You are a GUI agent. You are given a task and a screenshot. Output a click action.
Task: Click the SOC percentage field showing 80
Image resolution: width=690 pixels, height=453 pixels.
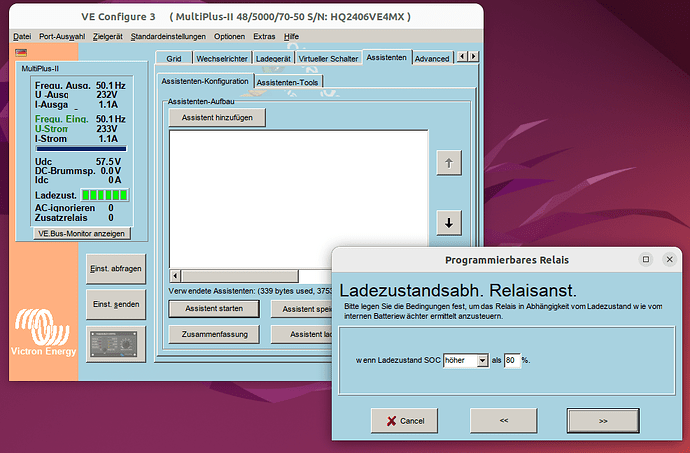tap(512, 361)
